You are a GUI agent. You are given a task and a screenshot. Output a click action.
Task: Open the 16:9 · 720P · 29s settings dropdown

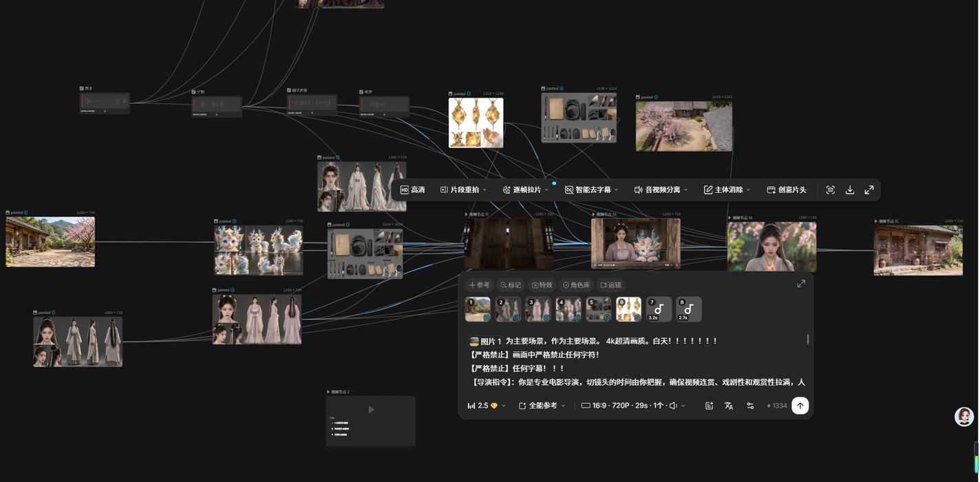click(x=633, y=406)
